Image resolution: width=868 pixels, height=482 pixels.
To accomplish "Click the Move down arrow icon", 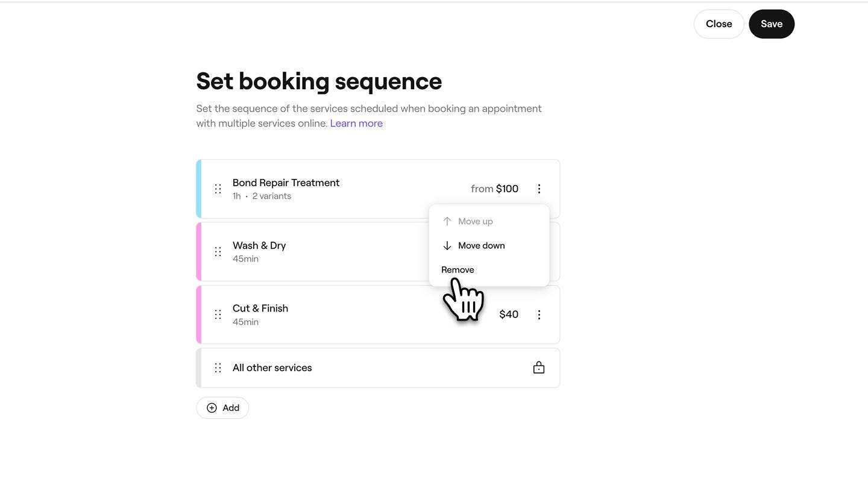I will click(x=447, y=245).
